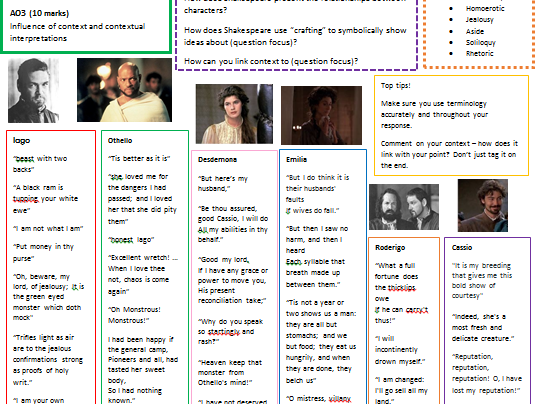This screenshot has width=538, height=404.
Task: Click the 'Cassio' box heading
Action: coord(462,247)
